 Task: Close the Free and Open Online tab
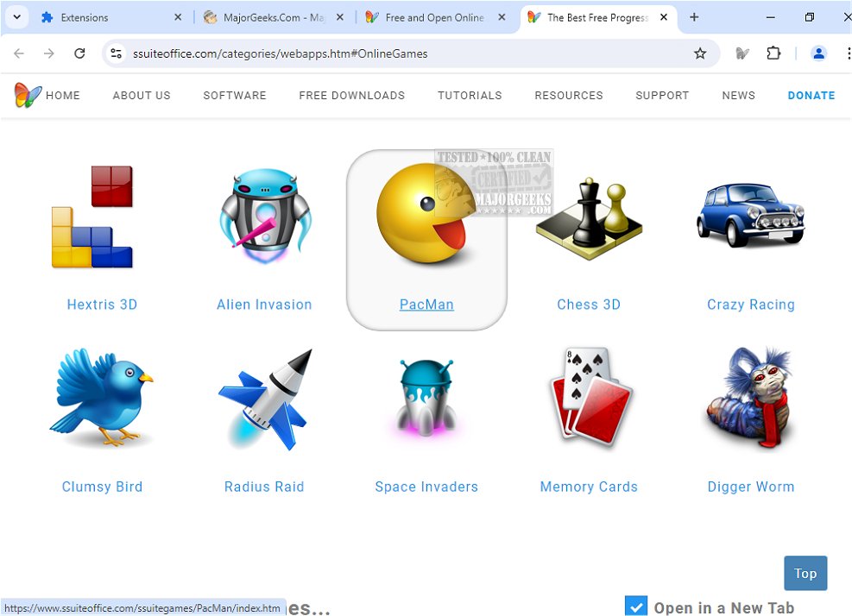point(502,17)
